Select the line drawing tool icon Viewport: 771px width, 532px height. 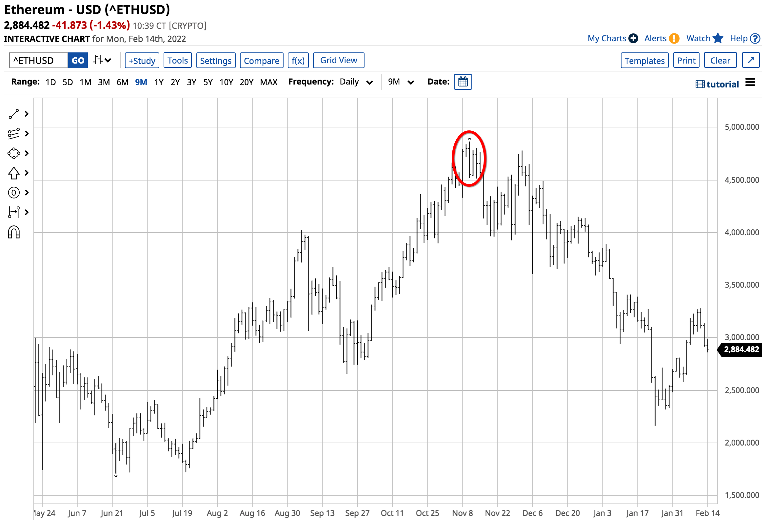coord(14,114)
